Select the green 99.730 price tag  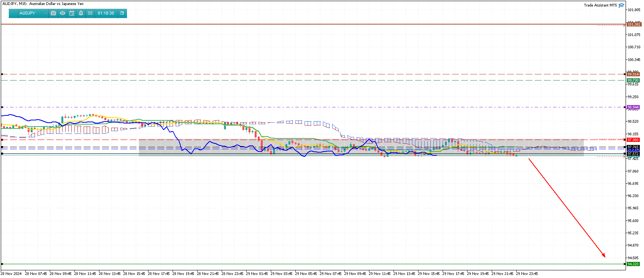point(633,81)
